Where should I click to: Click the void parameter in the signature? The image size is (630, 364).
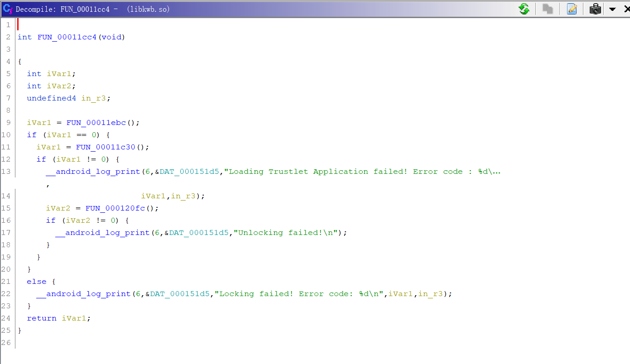[x=111, y=37]
